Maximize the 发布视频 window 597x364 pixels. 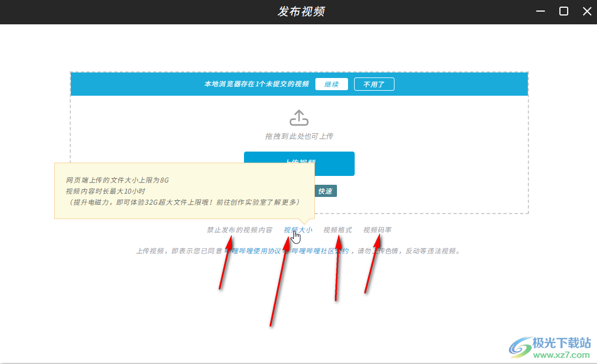pos(563,12)
